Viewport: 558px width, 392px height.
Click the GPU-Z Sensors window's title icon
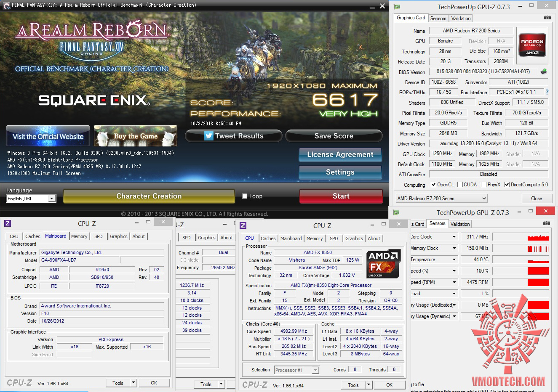click(x=396, y=212)
